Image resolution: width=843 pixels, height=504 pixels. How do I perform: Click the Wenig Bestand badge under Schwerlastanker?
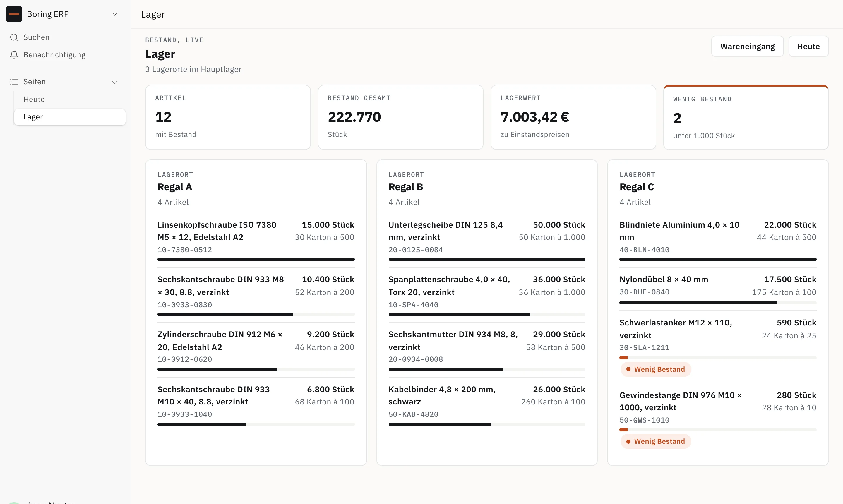click(655, 369)
